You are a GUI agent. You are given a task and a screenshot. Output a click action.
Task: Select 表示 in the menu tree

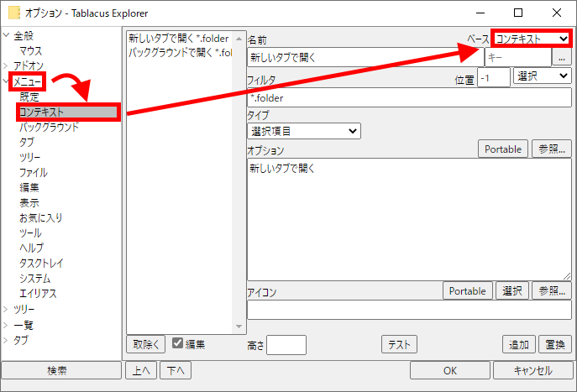pos(29,202)
